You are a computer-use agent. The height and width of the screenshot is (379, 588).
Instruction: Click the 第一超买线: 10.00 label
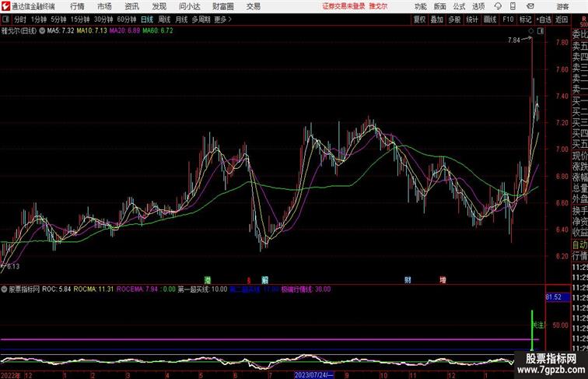[202, 290]
